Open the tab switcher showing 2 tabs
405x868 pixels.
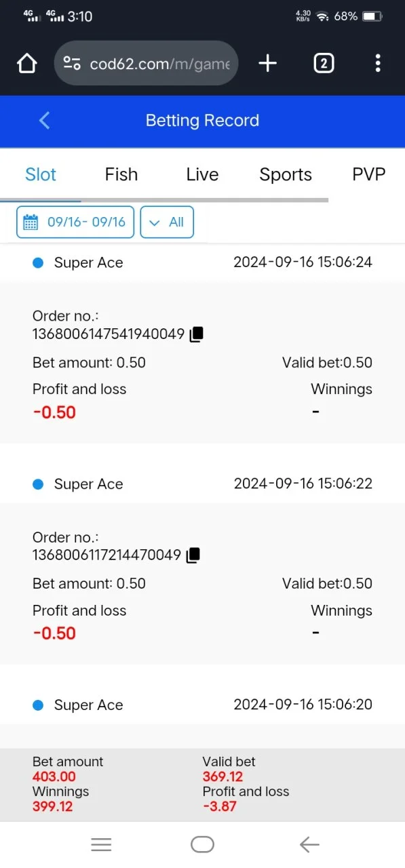click(x=324, y=64)
